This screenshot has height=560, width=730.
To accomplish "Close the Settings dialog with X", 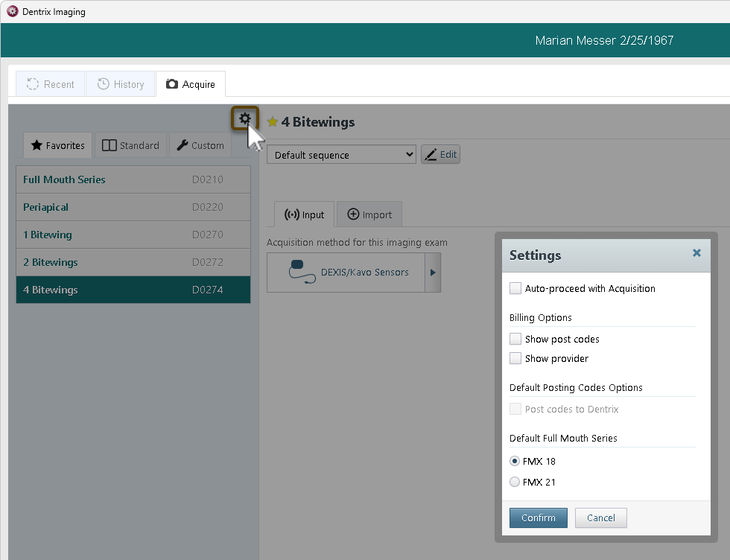I will tap(696, 253).
